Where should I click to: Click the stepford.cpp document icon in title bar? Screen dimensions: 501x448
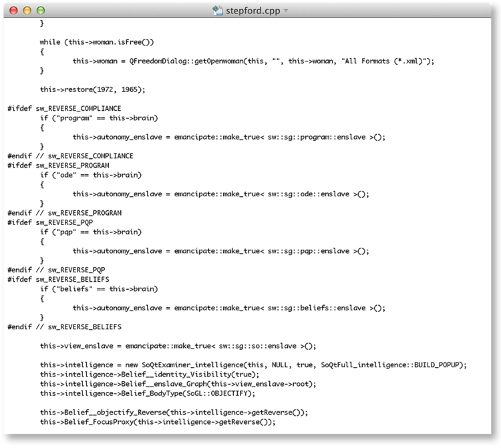click(x=217, y=11)
